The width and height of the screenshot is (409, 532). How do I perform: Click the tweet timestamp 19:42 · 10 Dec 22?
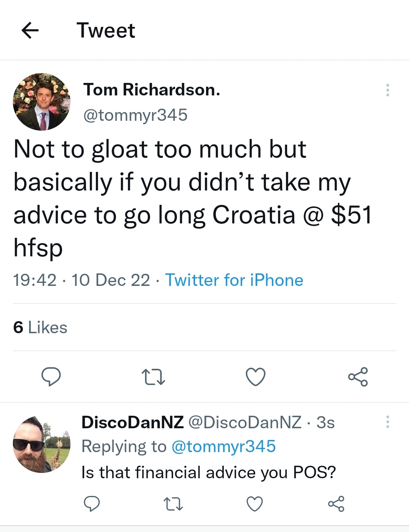click(x=81, y=280)
